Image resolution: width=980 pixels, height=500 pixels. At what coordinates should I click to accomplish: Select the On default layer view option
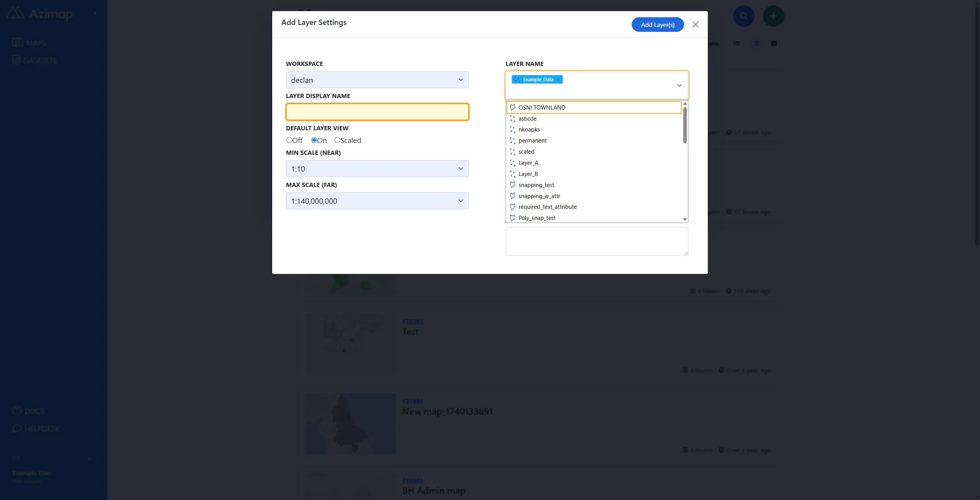coord(314,140)
